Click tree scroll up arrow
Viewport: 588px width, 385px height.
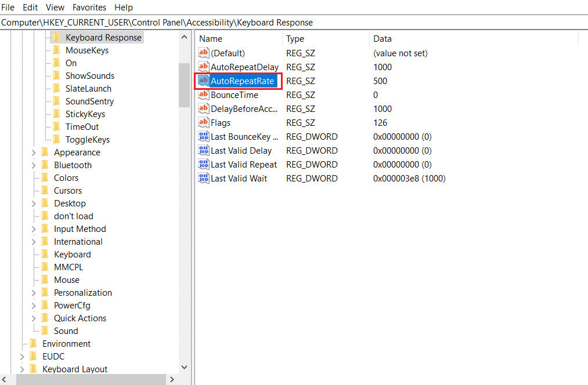click(184, 37)
